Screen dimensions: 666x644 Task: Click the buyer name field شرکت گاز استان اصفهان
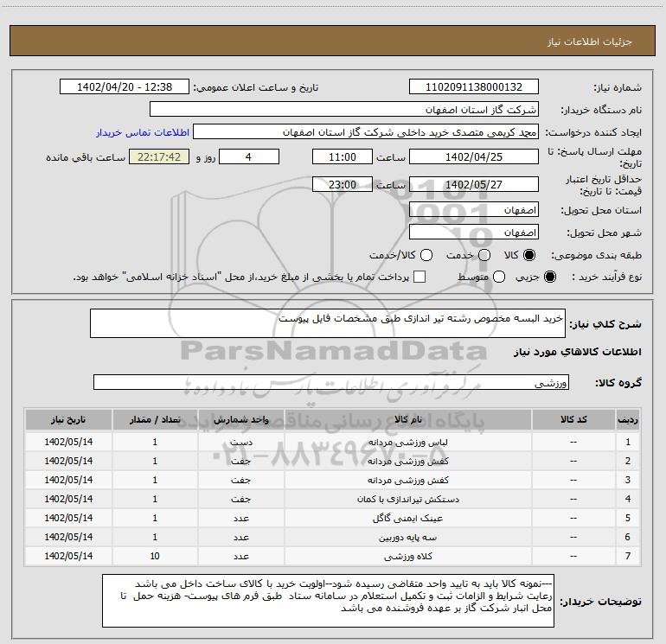click(x=344, y=109)
